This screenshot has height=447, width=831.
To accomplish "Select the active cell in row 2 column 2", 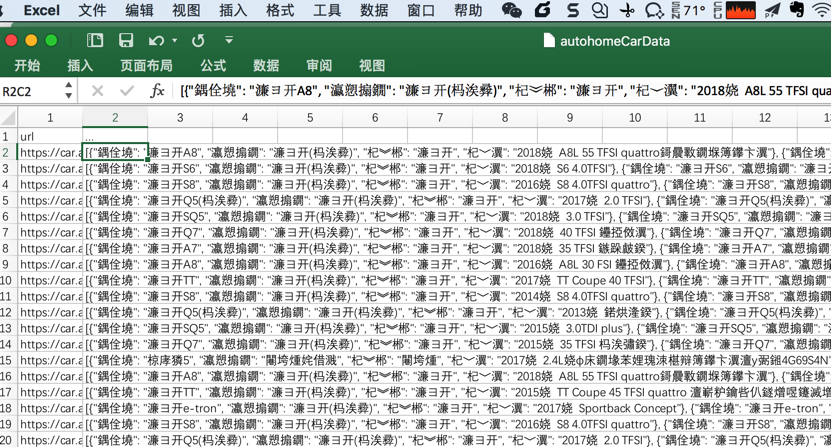I will (x=115, y=153).
